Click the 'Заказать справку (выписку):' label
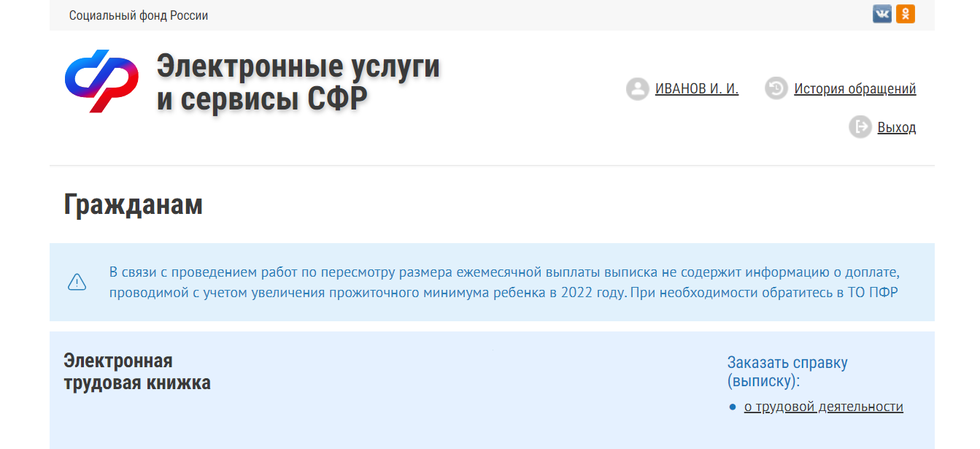 click(787, 372)
